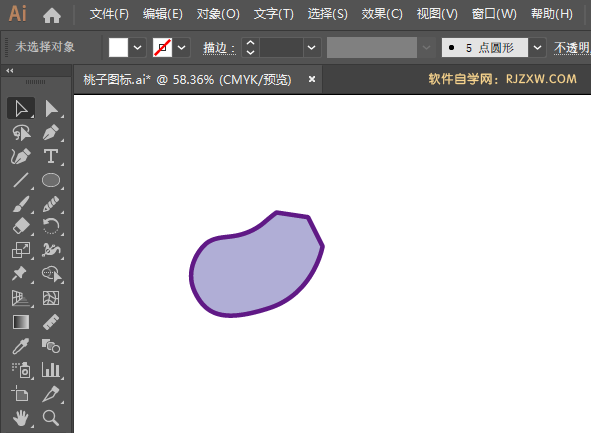Select the Zoom magnifier tool
The height and width of the screenshot is (433, 591).
click(x=51, y=418)
